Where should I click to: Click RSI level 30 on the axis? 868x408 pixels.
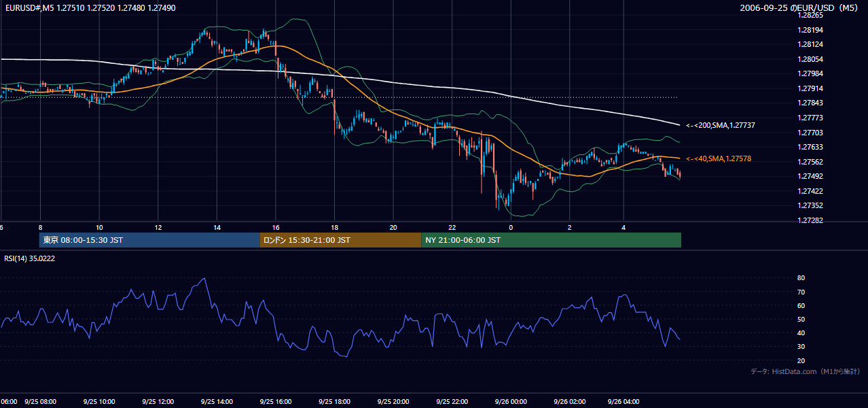tap(801, 347)
